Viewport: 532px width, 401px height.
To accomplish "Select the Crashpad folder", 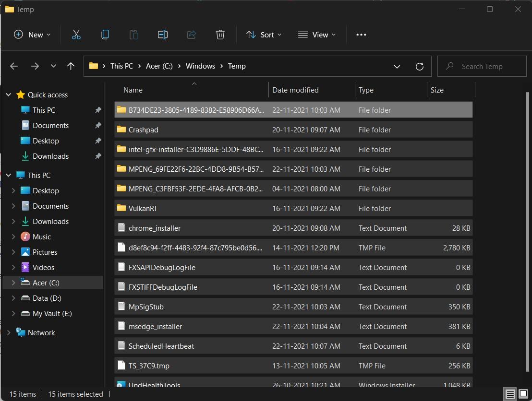I will 143,130.
